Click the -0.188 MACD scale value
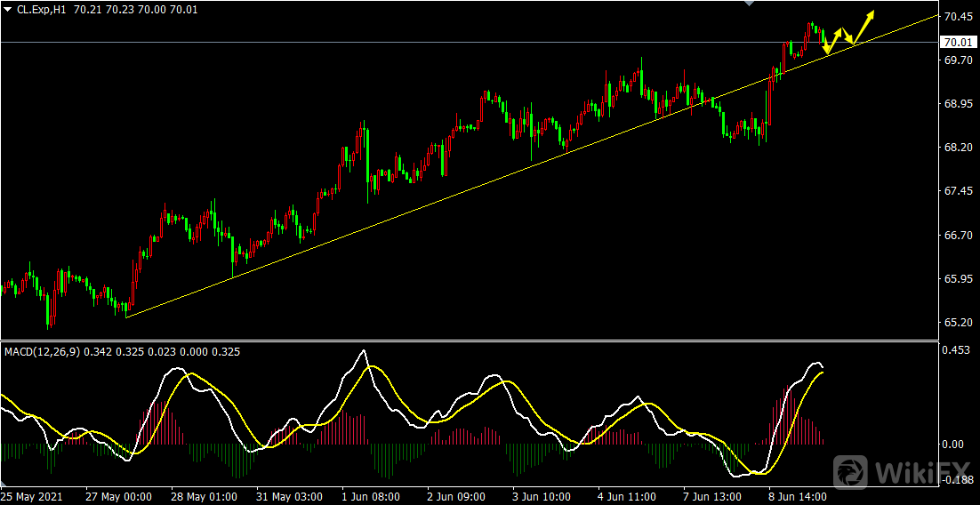This screenshot has width=980, height=505. click(x=956, y=480)
